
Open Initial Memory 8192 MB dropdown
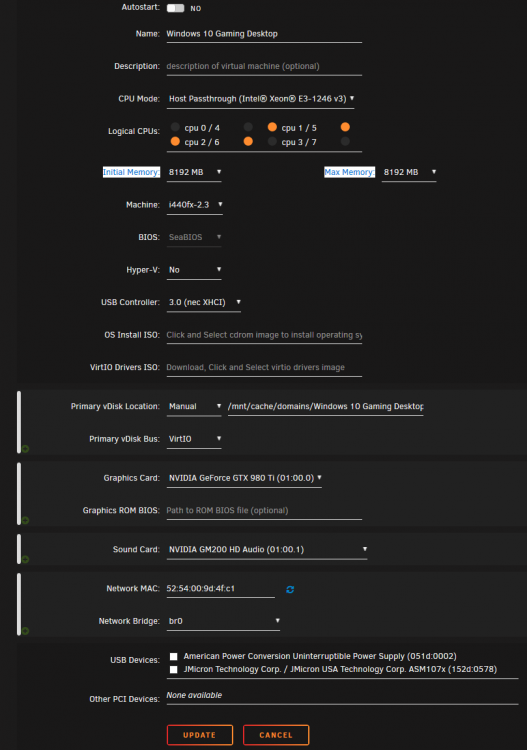coord(194,172)
